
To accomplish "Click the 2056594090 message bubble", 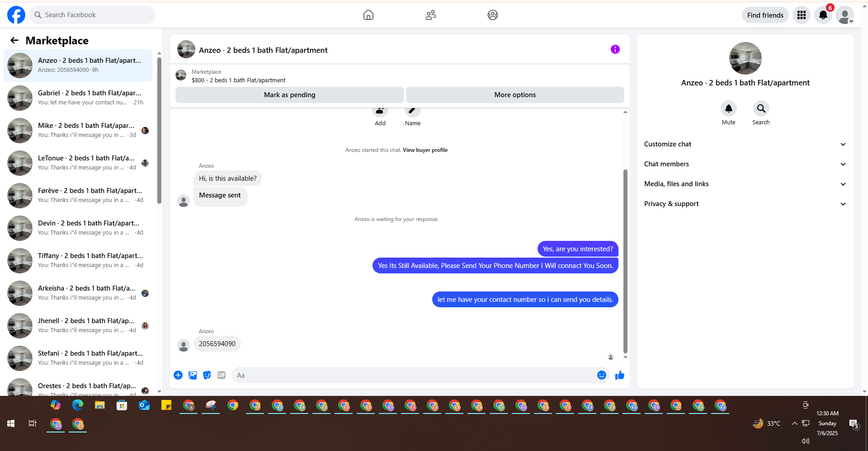I will pos(217,344).
